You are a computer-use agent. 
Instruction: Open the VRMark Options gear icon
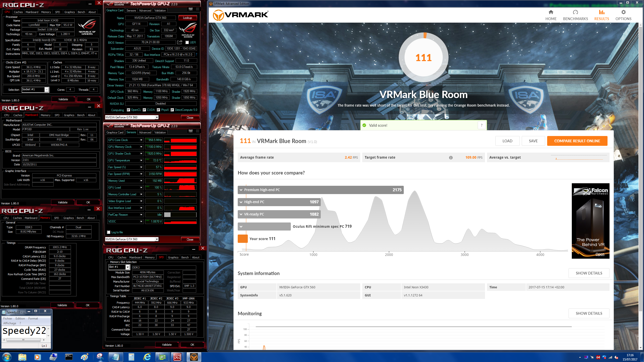[623, 12]
